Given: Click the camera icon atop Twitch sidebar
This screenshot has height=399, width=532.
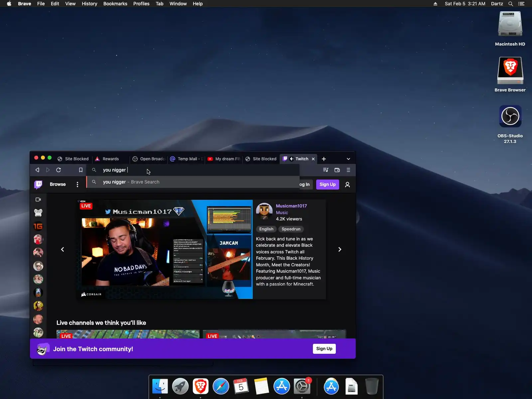Looking at the screenshot, I should pyautogui.click(x=38, y=199).
